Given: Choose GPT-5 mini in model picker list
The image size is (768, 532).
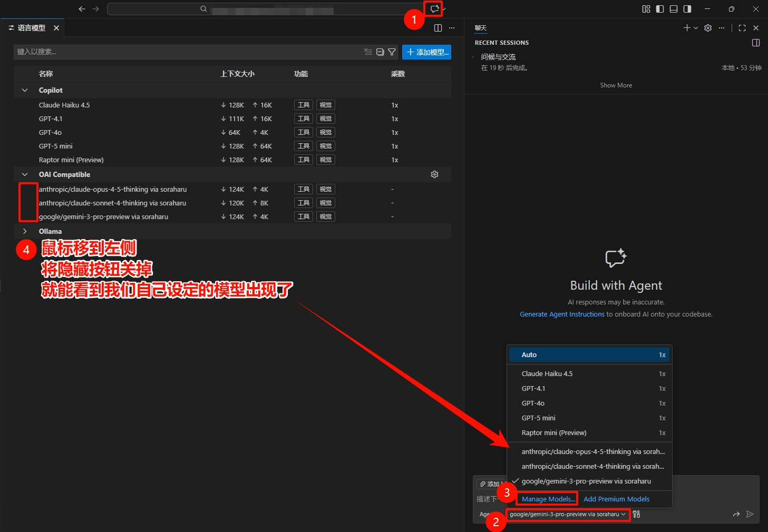Looking at the screenshot, I should (589, 418).
